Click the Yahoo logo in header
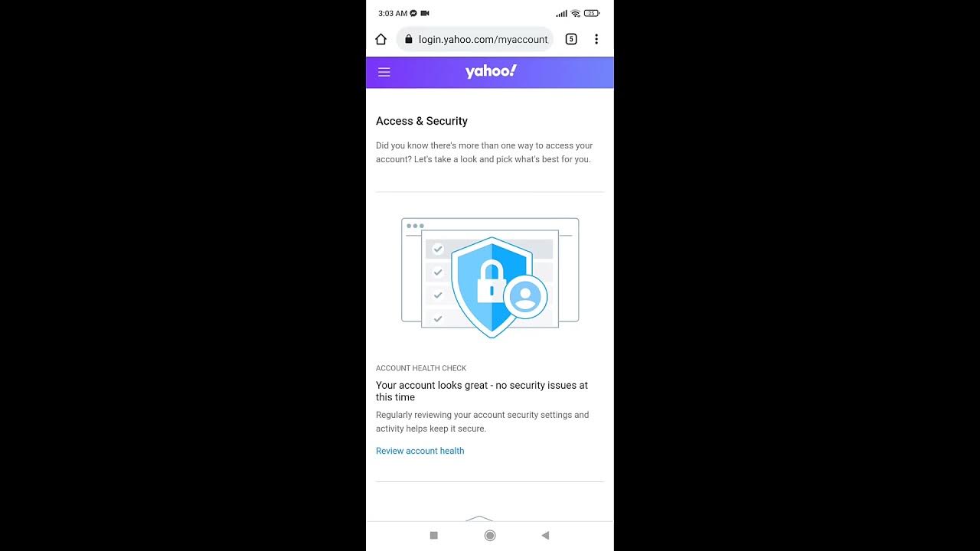This screenshot has width=980, height=551. (x=491, y=71)
